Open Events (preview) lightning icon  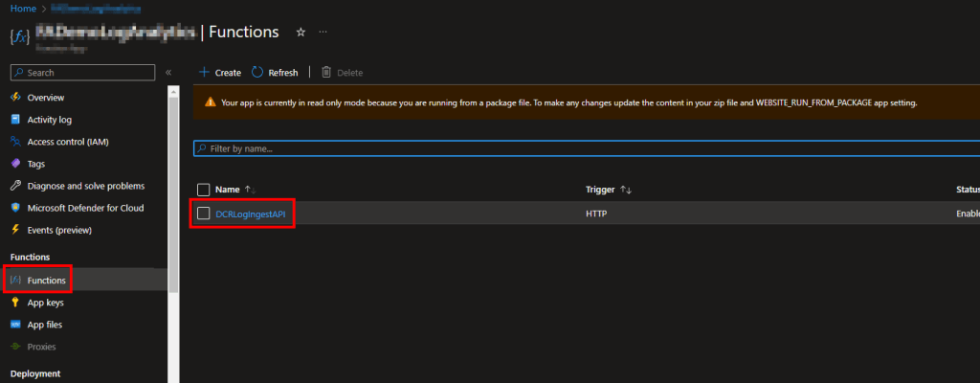click(15, 230)
